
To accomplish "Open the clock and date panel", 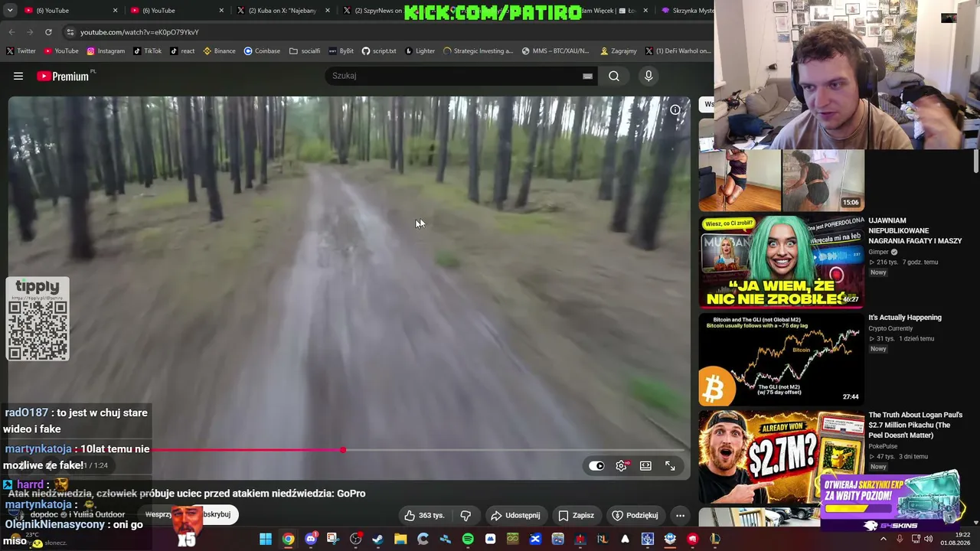I will pyautogui.click(x=955, y=539).
